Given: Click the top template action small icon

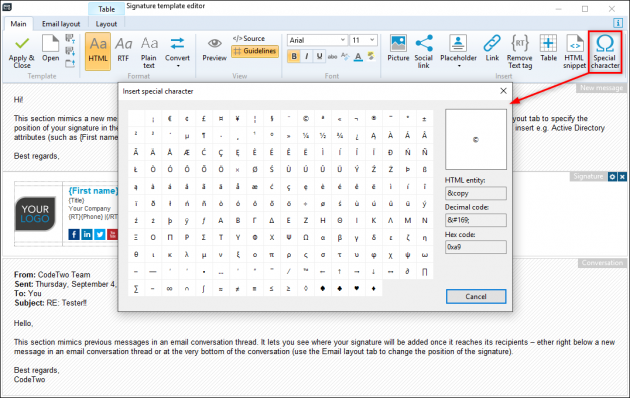Looking at the screenshot, I should (x=70, y=39).
